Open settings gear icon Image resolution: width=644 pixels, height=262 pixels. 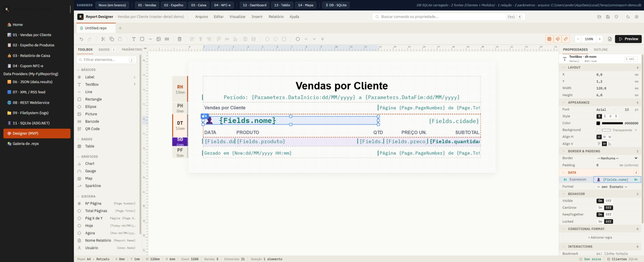[x=636, y=17]
